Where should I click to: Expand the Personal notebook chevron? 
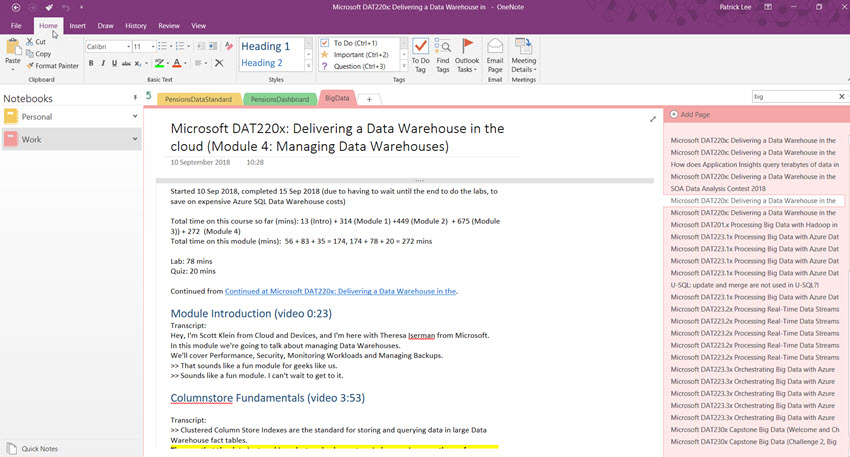tap(135, 116)
